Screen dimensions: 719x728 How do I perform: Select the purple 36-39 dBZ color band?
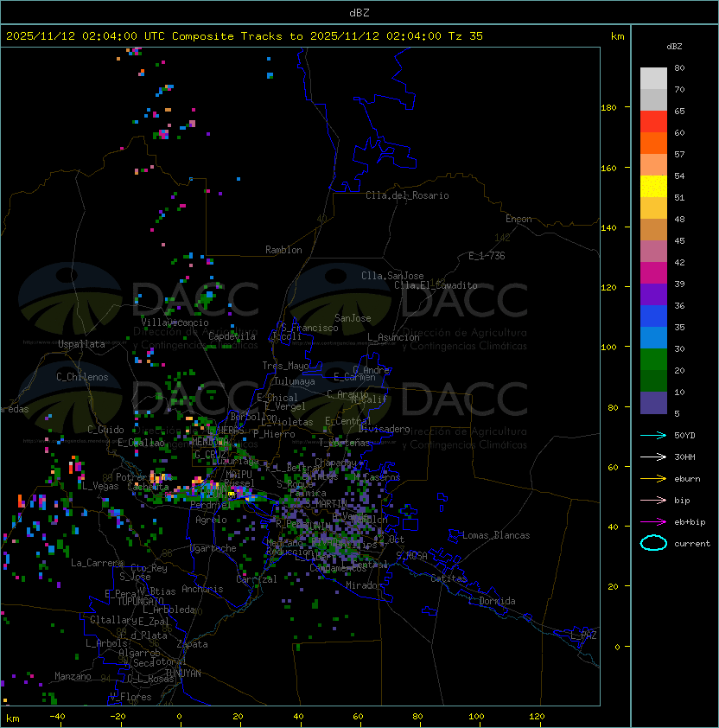(653, 294)
